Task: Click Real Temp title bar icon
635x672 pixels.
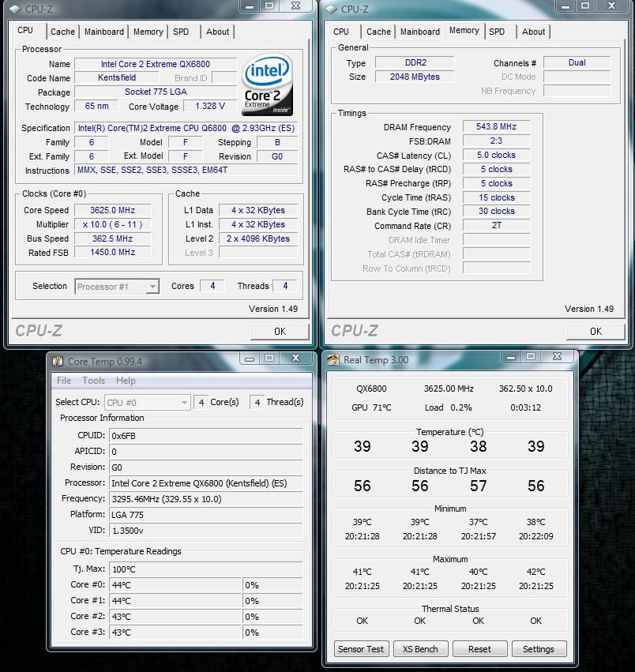Action: pyautogui.click(x=333, y=360)
